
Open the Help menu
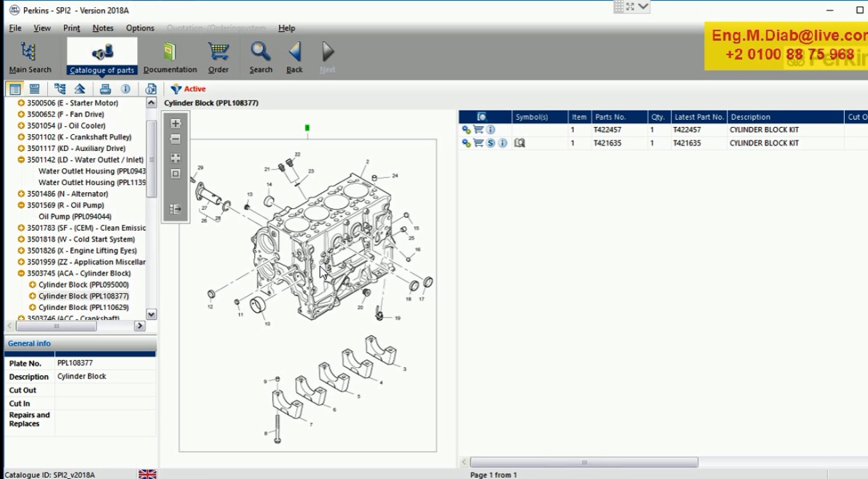[287, 28]
